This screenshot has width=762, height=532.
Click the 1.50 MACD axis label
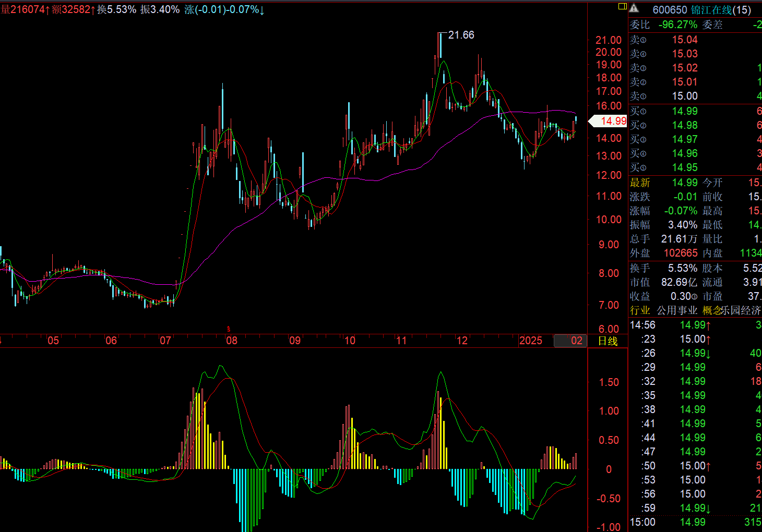609,382
